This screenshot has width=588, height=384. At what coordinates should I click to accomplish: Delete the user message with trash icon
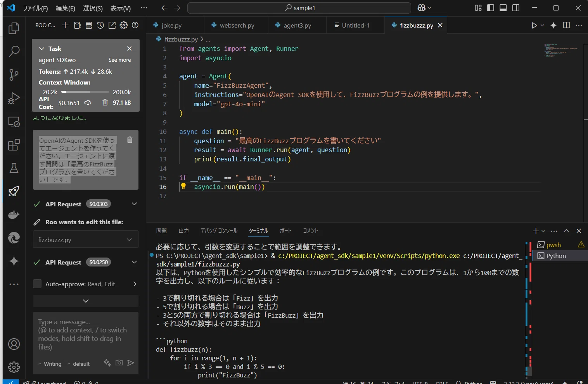(130, 140)
